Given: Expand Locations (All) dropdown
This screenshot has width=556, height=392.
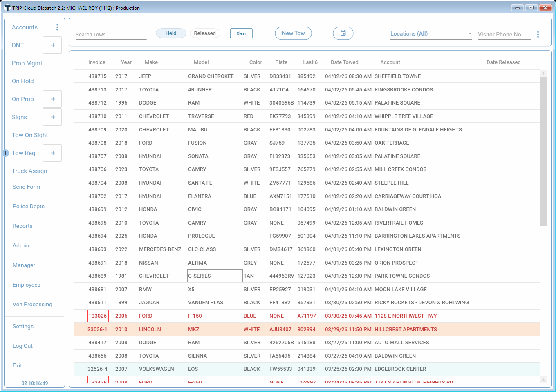Looking at the screenshot, I should tap(431, 34).
